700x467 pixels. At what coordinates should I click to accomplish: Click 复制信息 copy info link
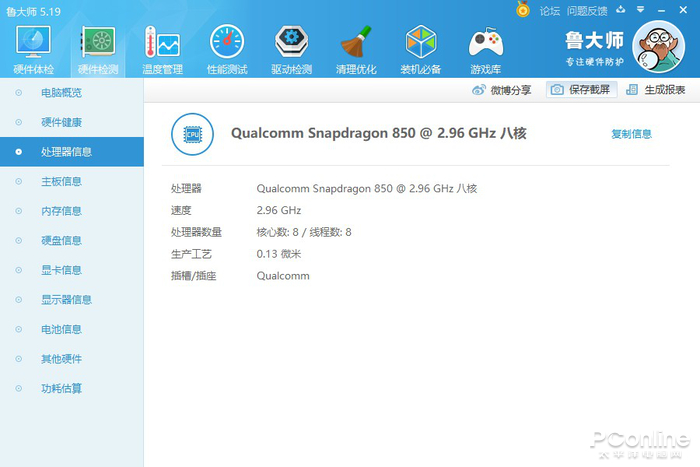pos(631,134)
